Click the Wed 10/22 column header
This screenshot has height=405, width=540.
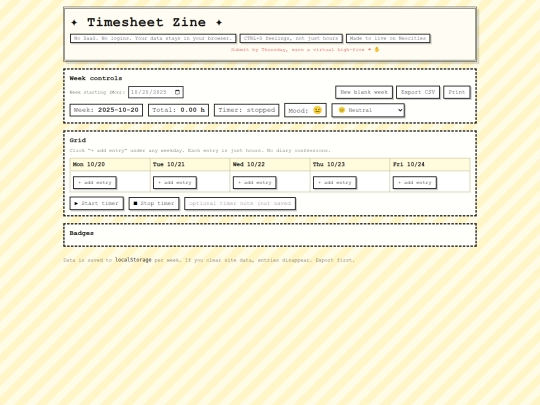(270, 164)
